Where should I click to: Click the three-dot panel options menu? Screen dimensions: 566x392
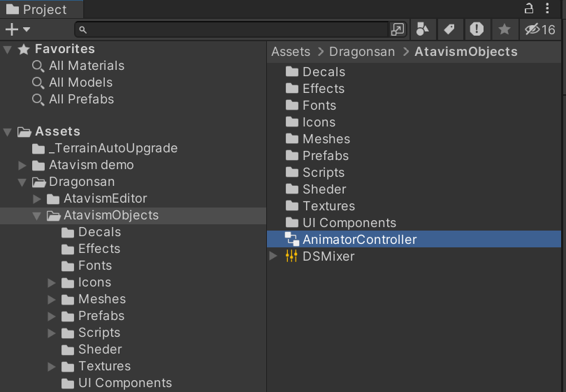(550, 9)
